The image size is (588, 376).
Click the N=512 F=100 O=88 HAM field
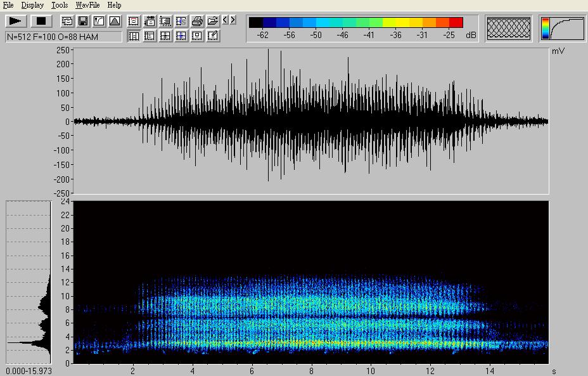63,37
